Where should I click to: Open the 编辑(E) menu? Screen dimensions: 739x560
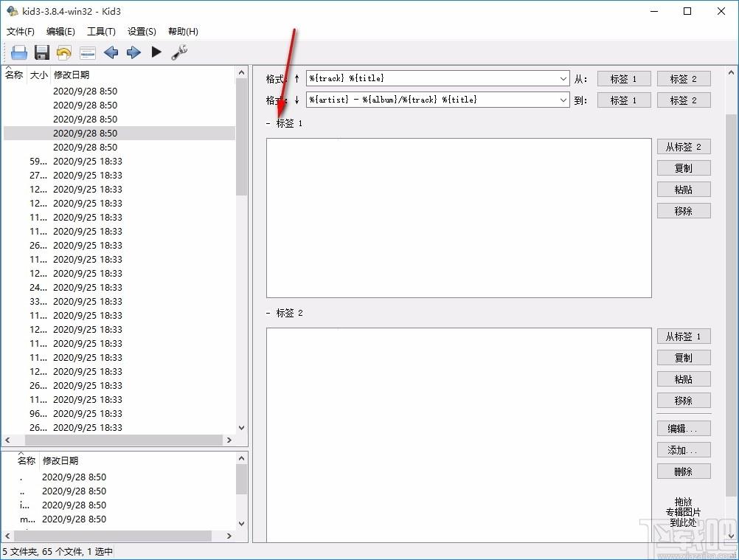pyautogui.click(x=60, y=32)
